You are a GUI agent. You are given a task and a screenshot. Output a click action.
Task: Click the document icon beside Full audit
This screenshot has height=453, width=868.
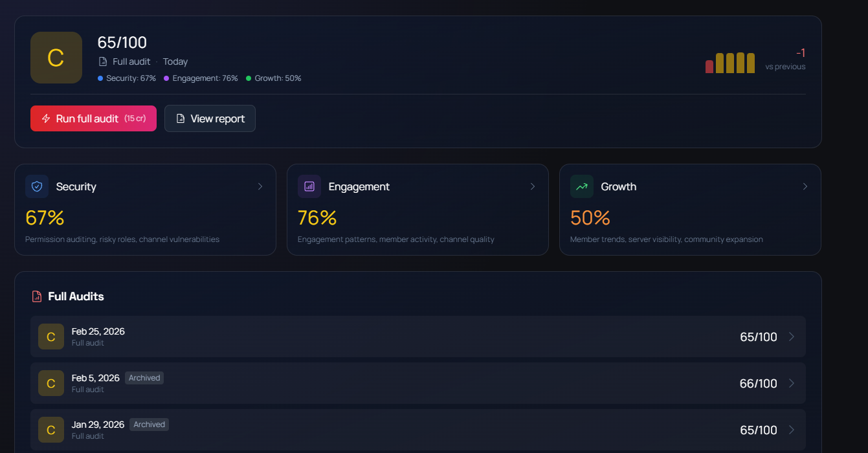click(102, 61)
